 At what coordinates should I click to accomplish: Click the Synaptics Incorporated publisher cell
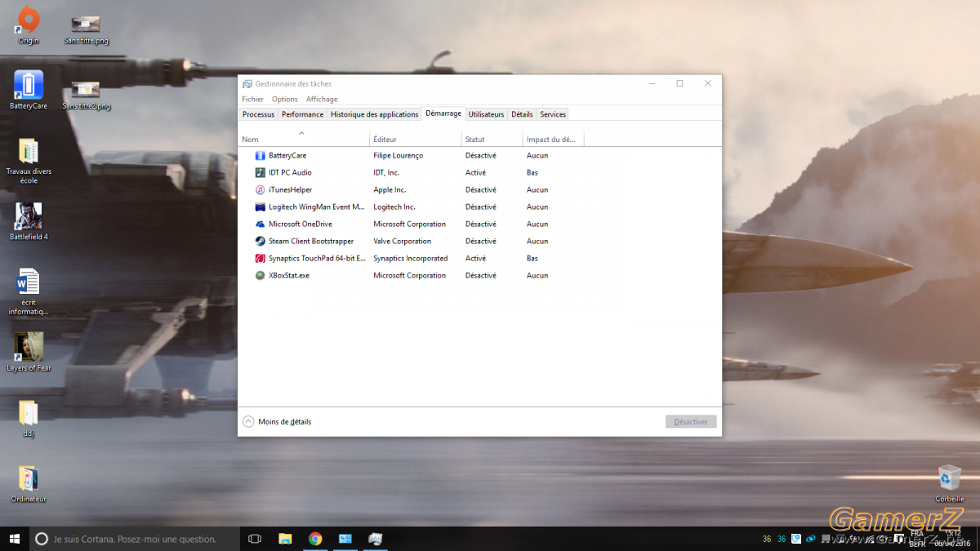coord(411,258)
